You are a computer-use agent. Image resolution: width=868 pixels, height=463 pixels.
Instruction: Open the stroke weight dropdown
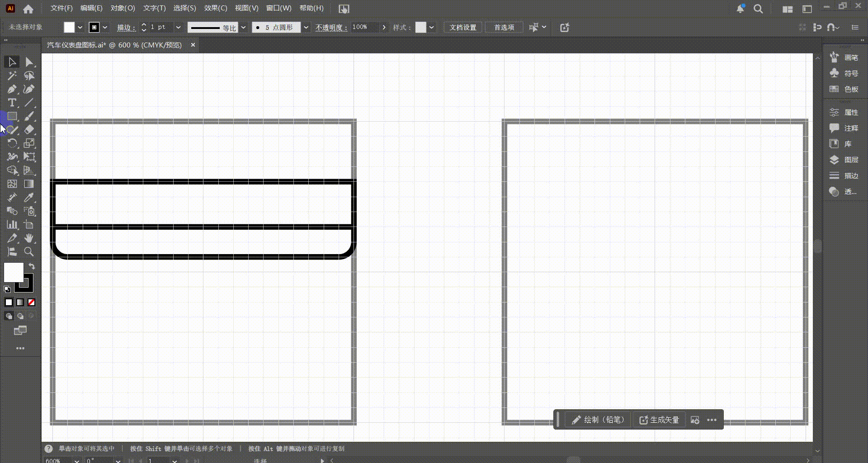[x=178, y=28]
